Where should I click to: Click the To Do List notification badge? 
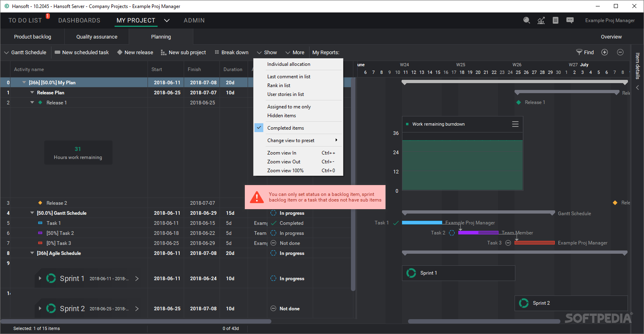[48, 16]
